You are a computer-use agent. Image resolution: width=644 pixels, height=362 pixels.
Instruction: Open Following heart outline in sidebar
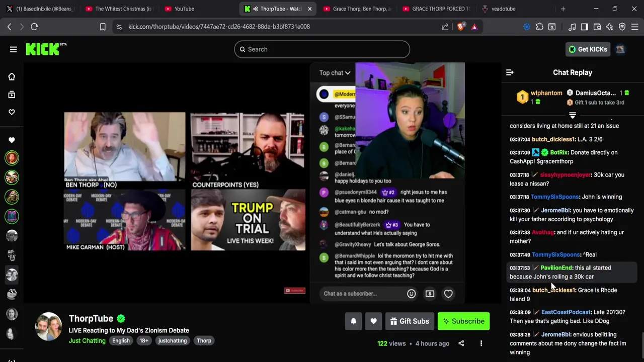12,112
